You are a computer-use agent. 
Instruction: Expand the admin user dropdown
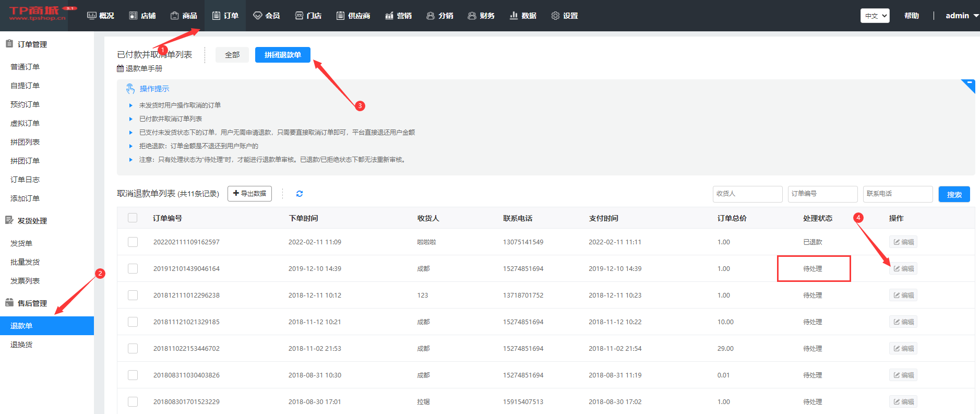961,16
